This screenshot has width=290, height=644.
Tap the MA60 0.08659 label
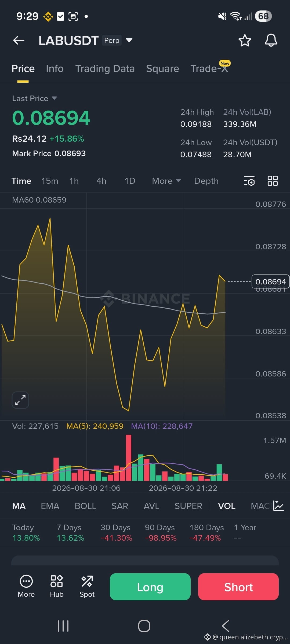click(39, 200)
